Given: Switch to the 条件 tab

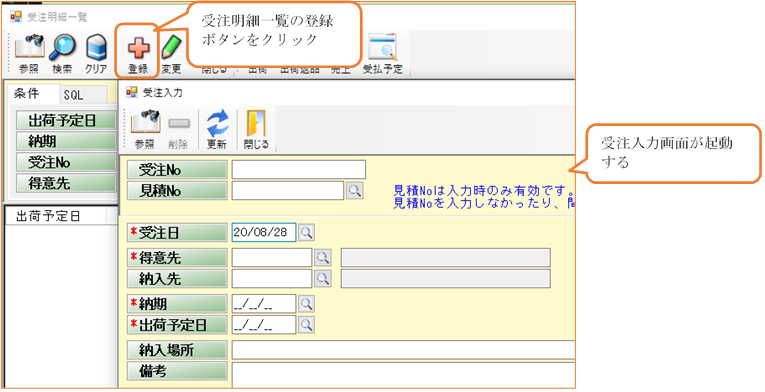Looking at the screenshot, I should point(33,94).
